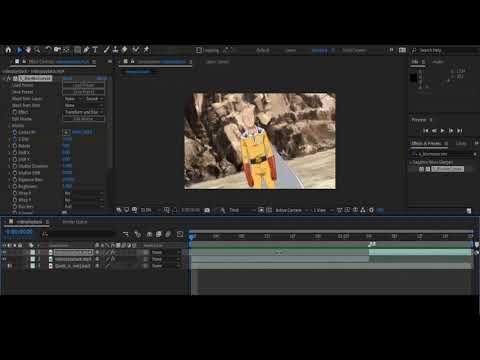The image size is (480, 360).
Task: Toggle transparency grid in viewer footer
Action: coord(269,210)
